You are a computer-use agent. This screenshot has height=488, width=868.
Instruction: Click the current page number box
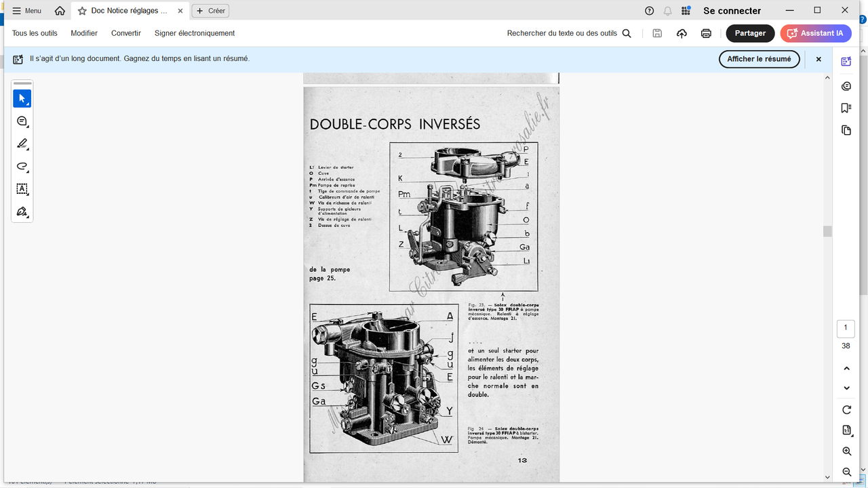point(846,328)
